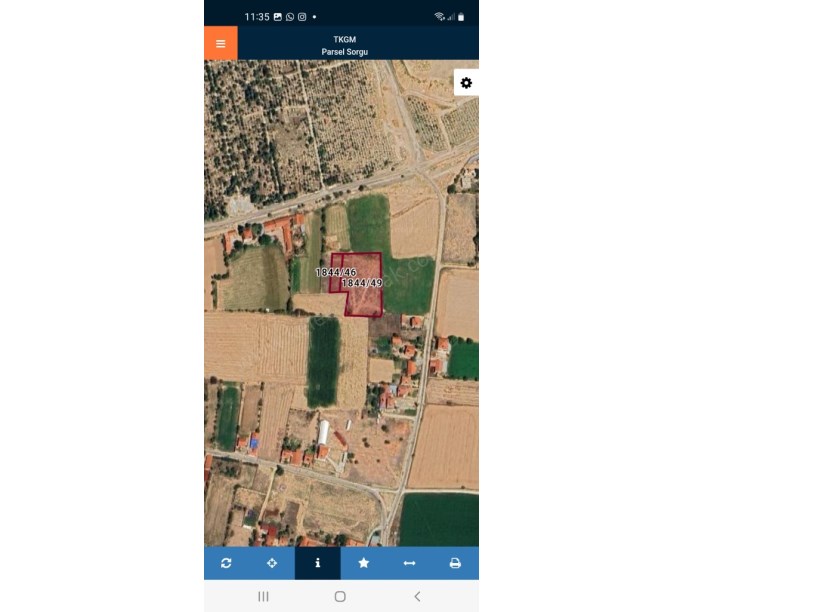Tap WhatsApp notification icon in status bar

290,17
